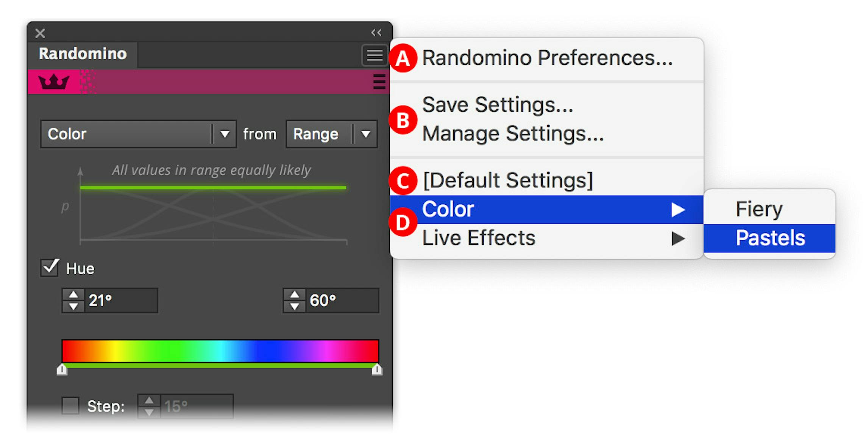
Task: Uncheck the Hue checkbox
Action: coord(49,267)
